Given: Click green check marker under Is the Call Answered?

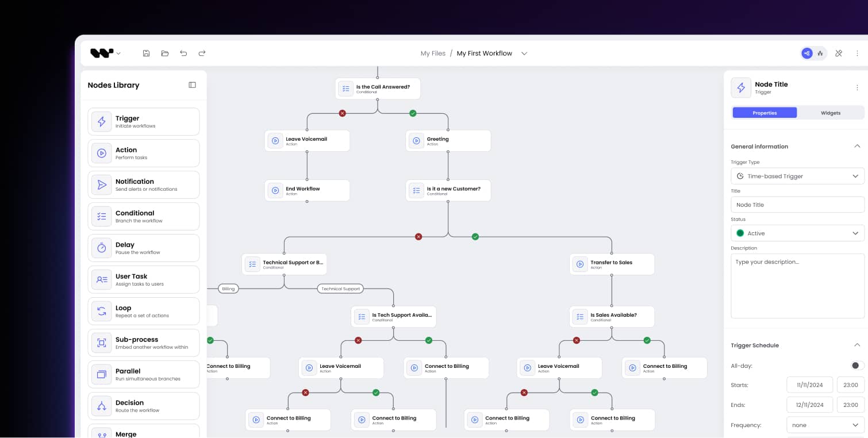Looking at the screenshot, I should (x=413, y=113).
